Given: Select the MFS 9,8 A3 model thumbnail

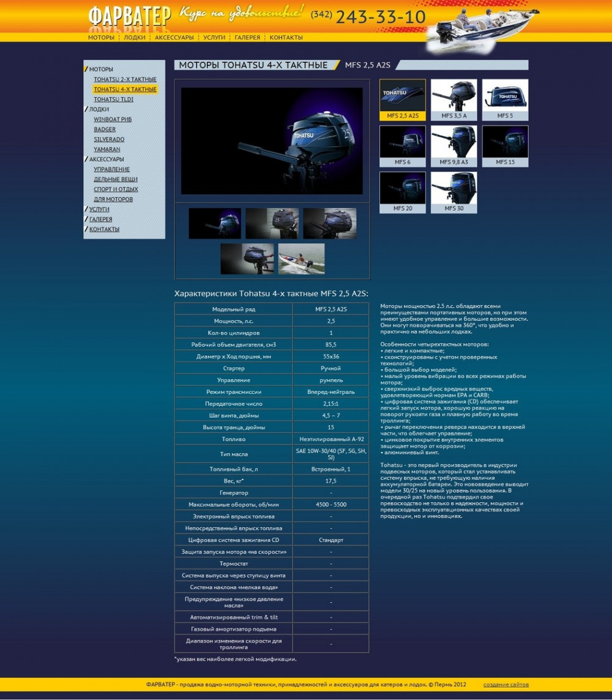Looking at the screenshot, I should coord(453,146).
